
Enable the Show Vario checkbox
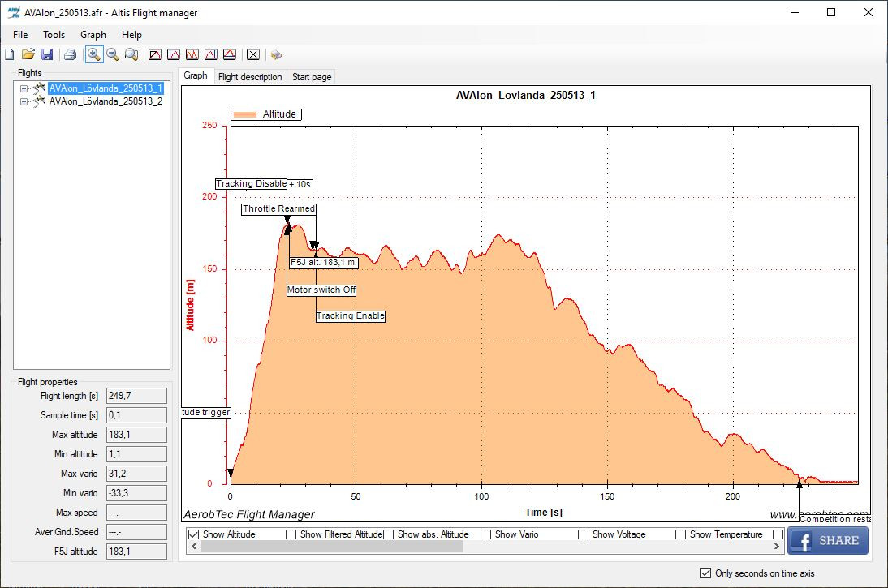(486, 534)
